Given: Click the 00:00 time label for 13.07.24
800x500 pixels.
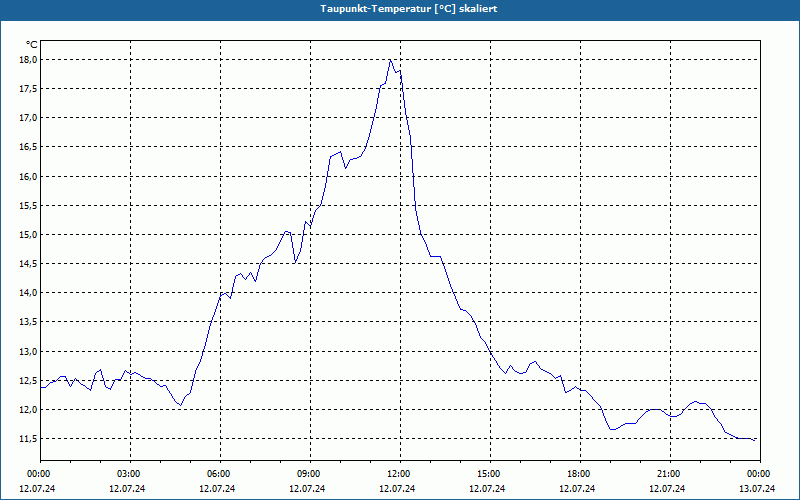Looking at the screenshot, I should (x=760, y=474).
